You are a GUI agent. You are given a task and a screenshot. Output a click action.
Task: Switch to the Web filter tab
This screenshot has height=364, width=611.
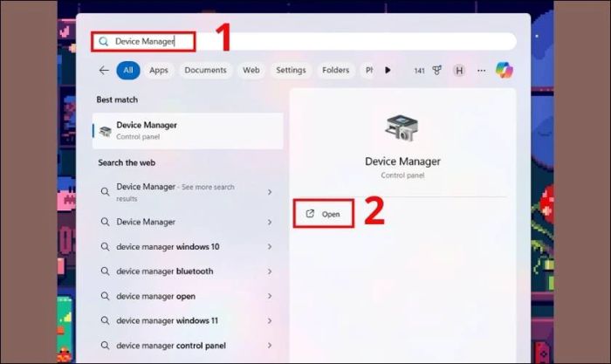[x=251, y=70]
